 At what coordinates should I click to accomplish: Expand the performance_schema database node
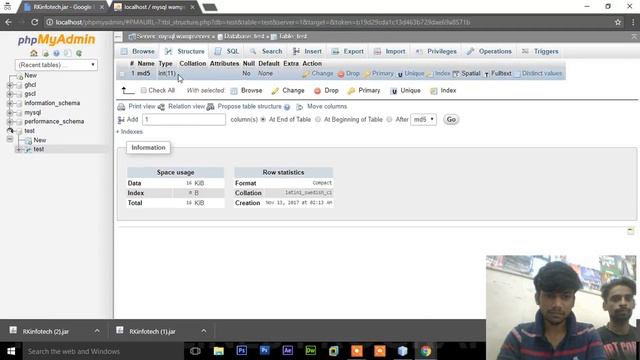[10, 122]
